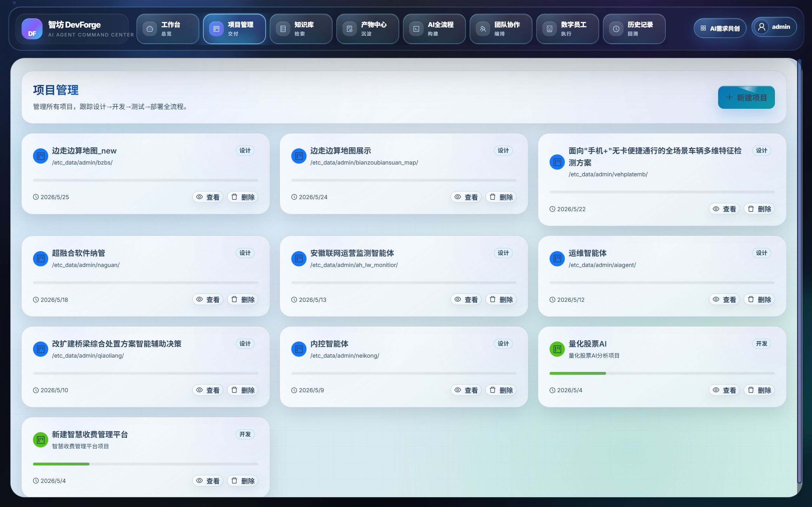This screenshot has height=507, width=812.
Task: Click the 新建项目 button
Action: 746,97
